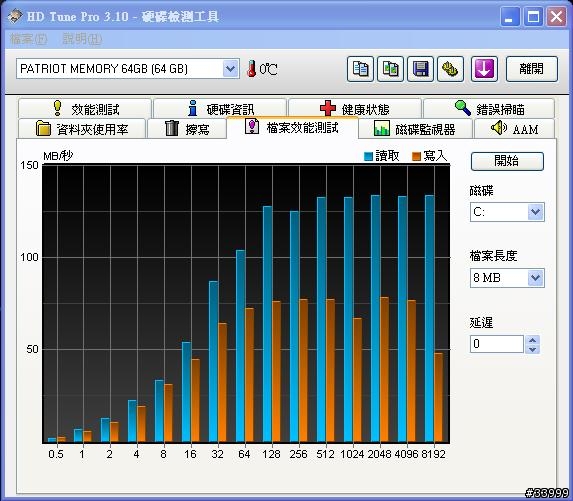Click the copy screenshot to clipboard icon
The width and height of the screenshot is (573, 501).
(390, 69)
